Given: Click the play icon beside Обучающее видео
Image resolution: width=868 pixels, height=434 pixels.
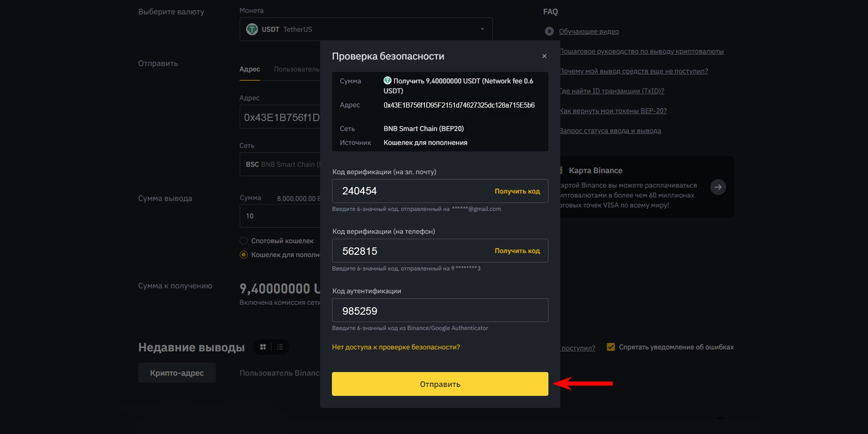Looking at the screenshot, I should (549, 31).
